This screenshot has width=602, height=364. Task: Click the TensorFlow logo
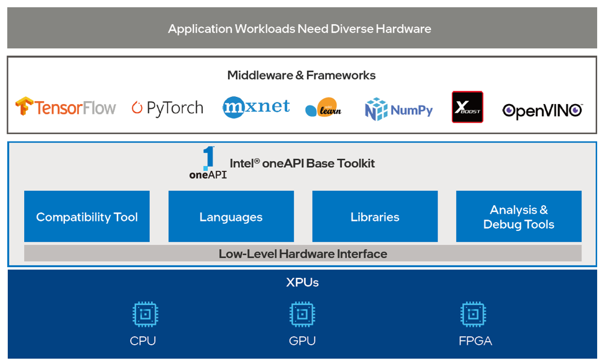point(66,106)
